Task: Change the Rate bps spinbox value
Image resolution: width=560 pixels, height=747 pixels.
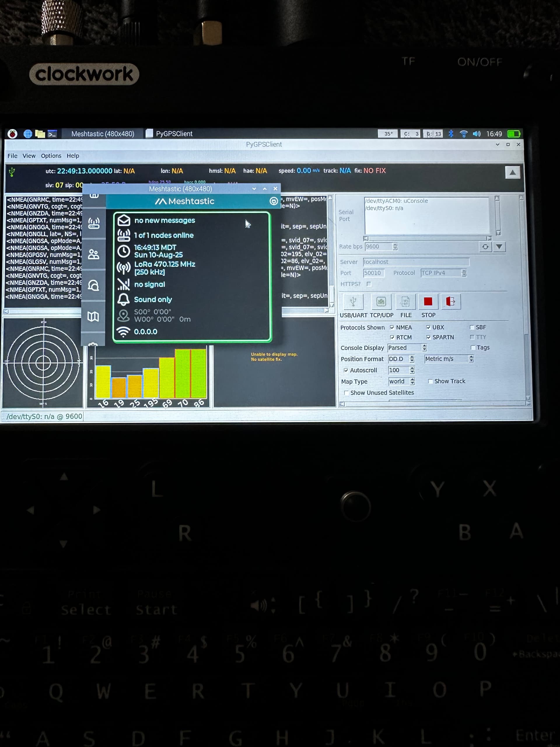Action: tap(381, 247)
